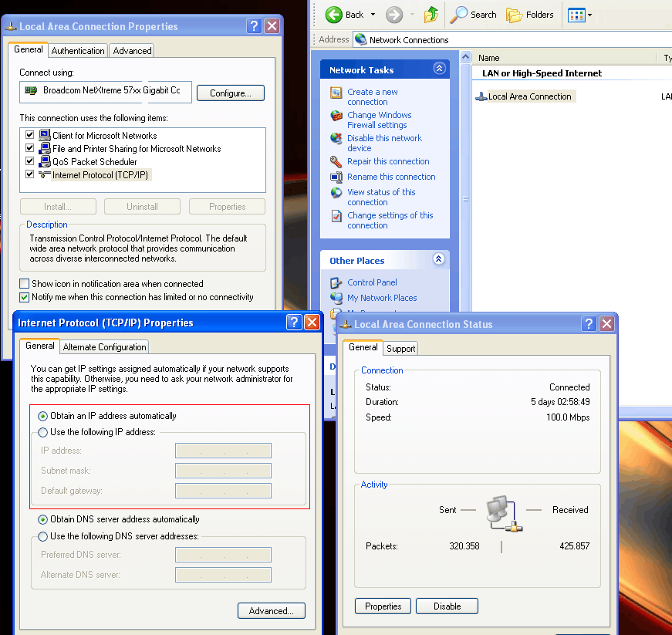Click help icon in Connection Status title bar
Screen dimensions: 672x635
(589, 324)
